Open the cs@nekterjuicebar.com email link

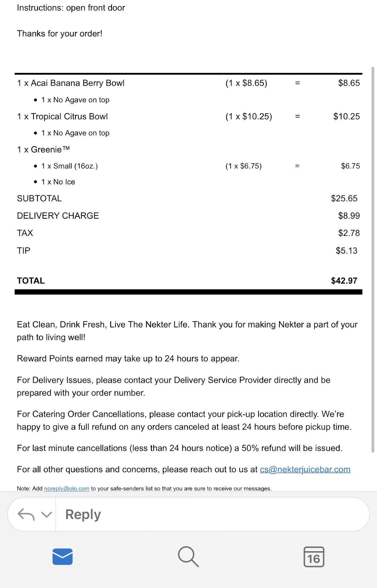(305, 469)
